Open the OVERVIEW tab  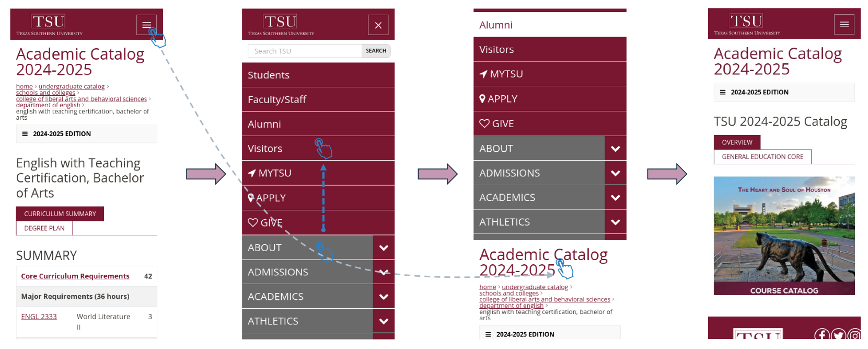pos(737,142)
